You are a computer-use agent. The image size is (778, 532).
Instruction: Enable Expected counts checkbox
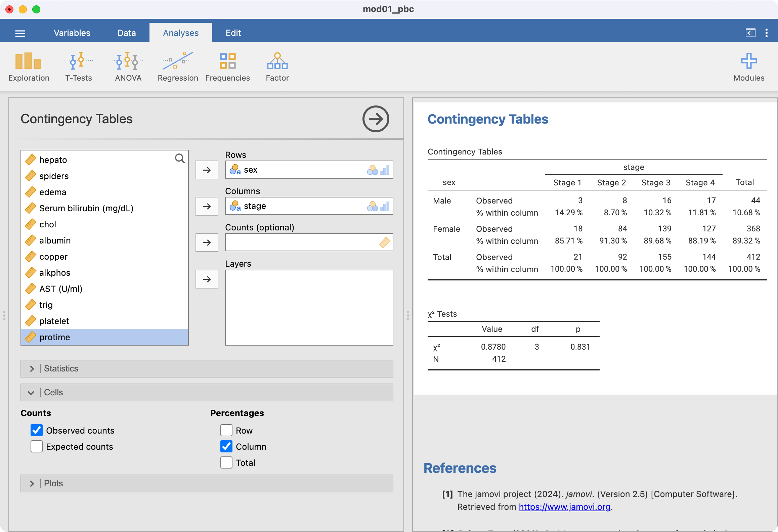point(37,447)
